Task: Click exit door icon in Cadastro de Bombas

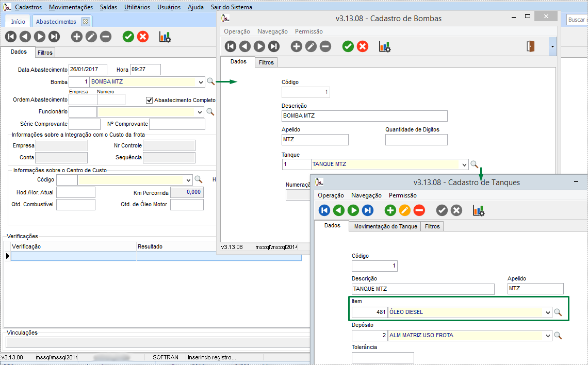Action: pyautogui.click(x=530, y=46)
